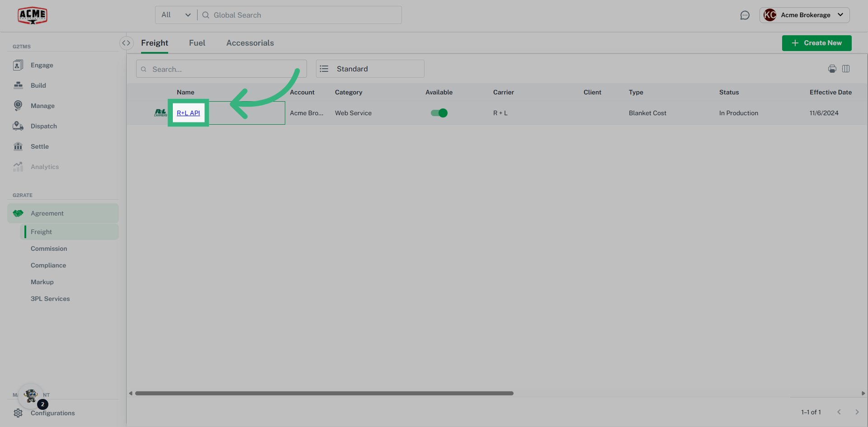Toggle availability for the R+L API agreement

439,113
